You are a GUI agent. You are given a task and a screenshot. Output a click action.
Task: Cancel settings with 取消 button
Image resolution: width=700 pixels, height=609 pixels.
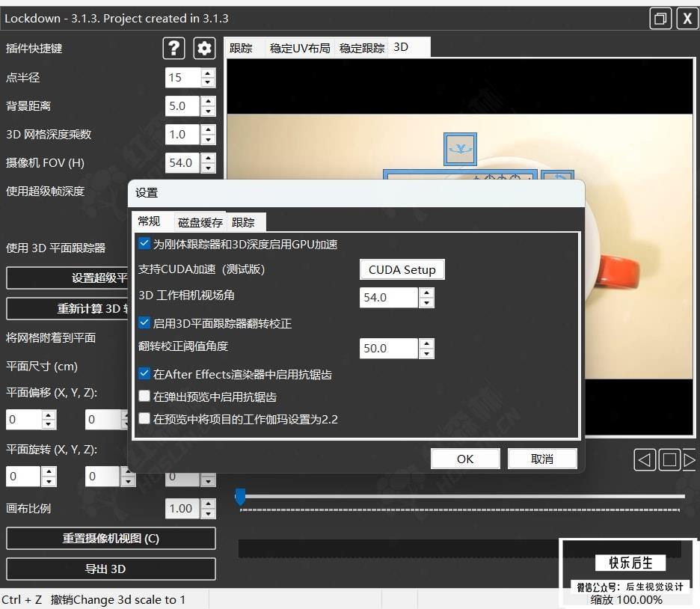[542, 459]
